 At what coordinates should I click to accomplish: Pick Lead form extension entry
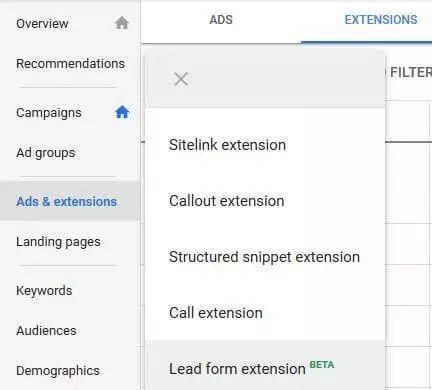[265, 365]
